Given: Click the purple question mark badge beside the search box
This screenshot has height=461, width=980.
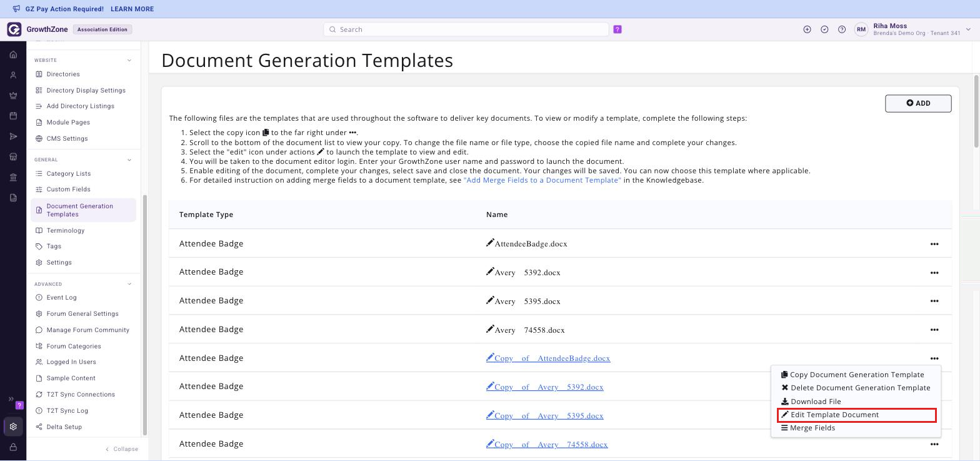Looking at the screenshot, I should (x=617, y=29).
